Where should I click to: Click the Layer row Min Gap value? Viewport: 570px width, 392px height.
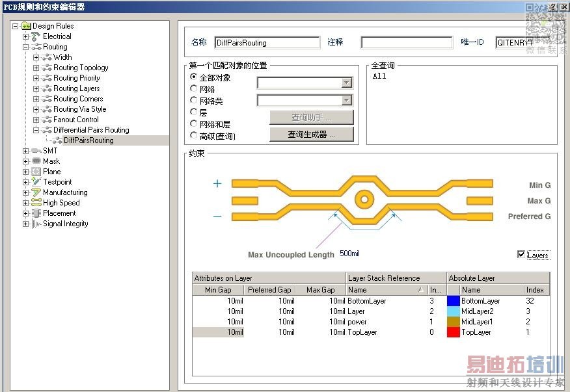pyautogui.click(x=235, y=311)
